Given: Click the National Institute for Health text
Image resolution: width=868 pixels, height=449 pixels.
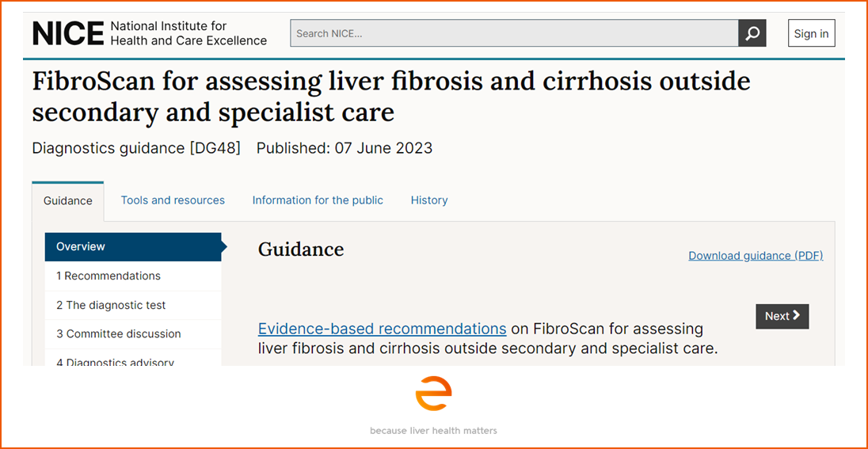Looking at the screenshot, I should 188,33.
